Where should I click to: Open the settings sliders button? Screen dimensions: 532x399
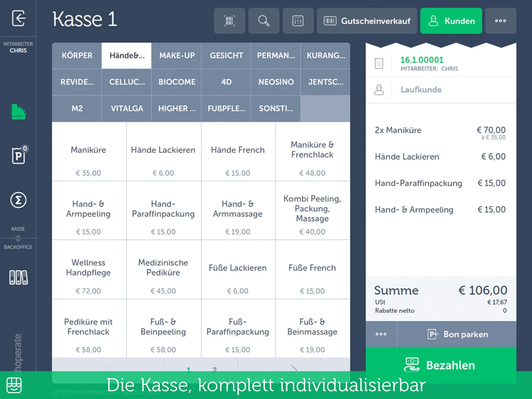point(298,21)
